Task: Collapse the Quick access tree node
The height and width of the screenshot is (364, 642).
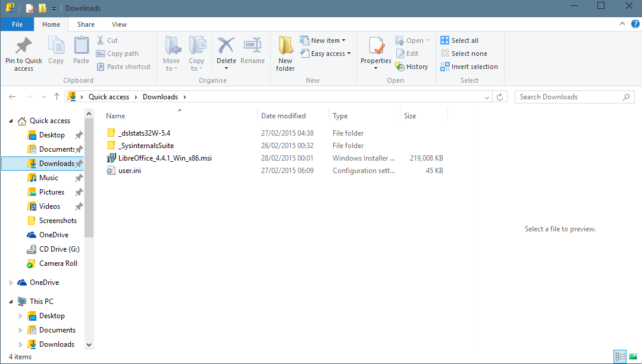Action: [x=11, y=121]
